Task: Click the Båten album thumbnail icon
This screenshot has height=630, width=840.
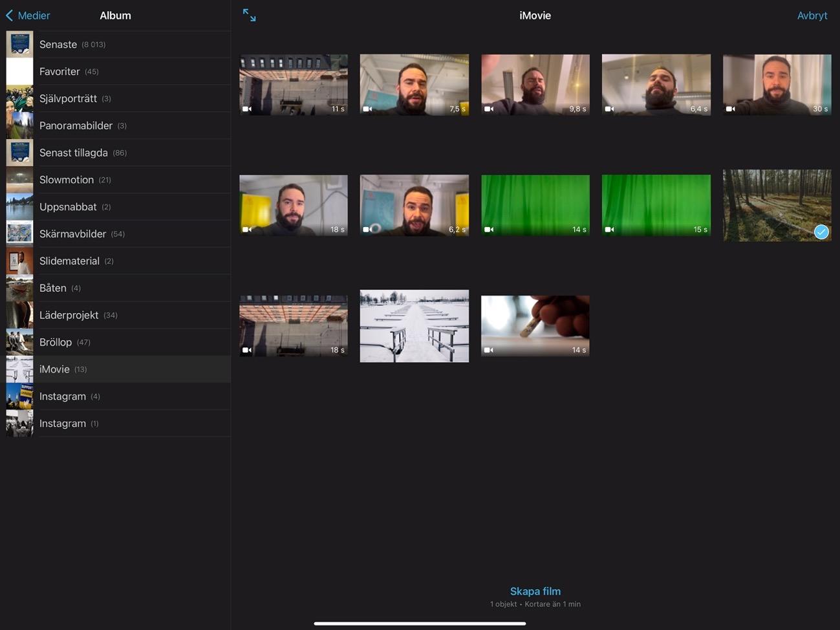Action: 19,288
